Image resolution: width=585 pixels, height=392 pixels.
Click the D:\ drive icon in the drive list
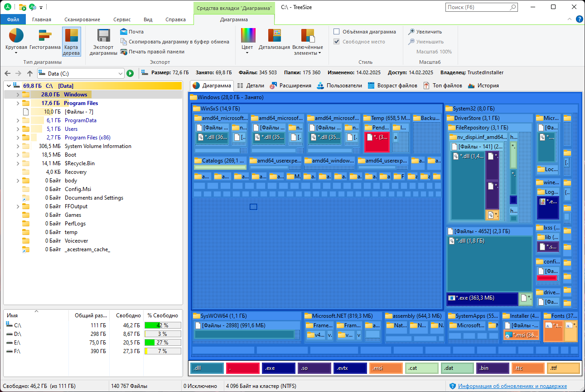coord(9,334)
